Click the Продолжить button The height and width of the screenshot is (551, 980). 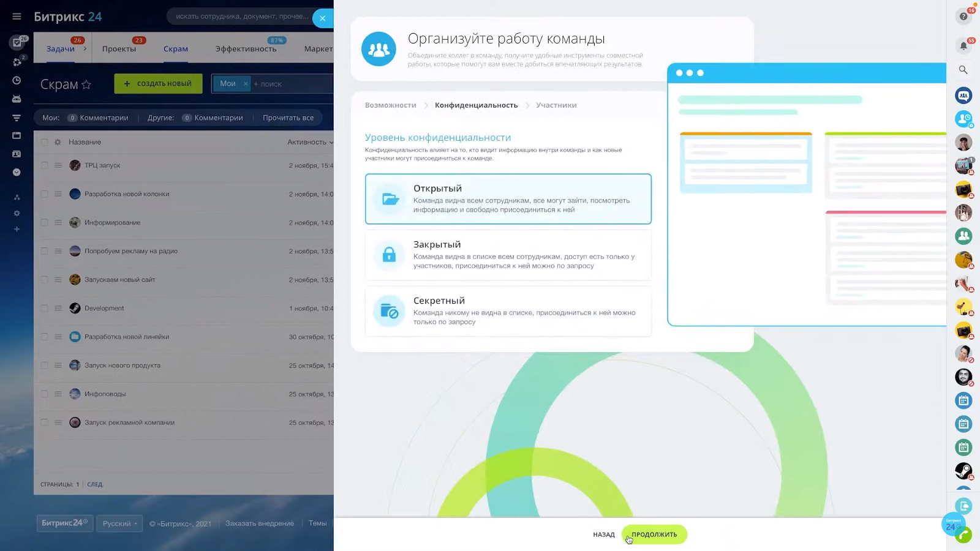654,534
